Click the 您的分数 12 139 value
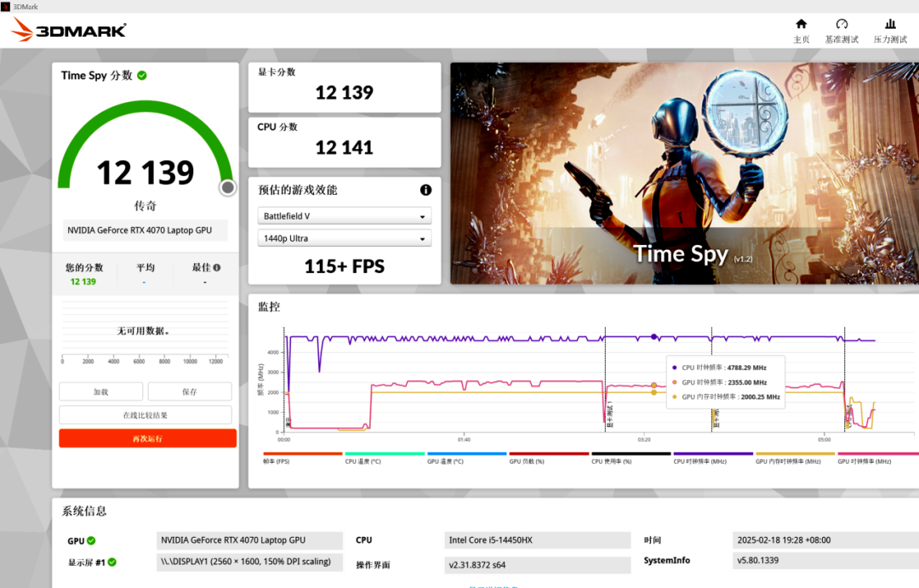The height and width of the screenshot is (588, 919). pos(83,282)
